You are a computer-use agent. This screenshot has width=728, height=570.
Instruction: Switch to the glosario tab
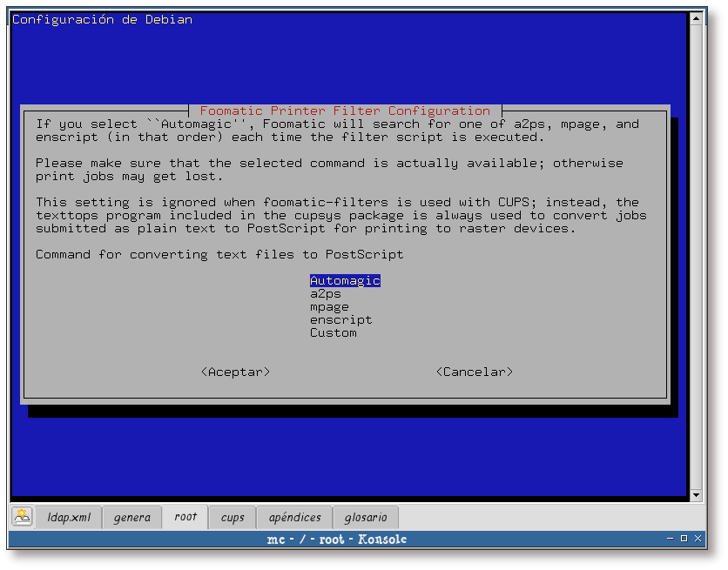coord(366,516)
